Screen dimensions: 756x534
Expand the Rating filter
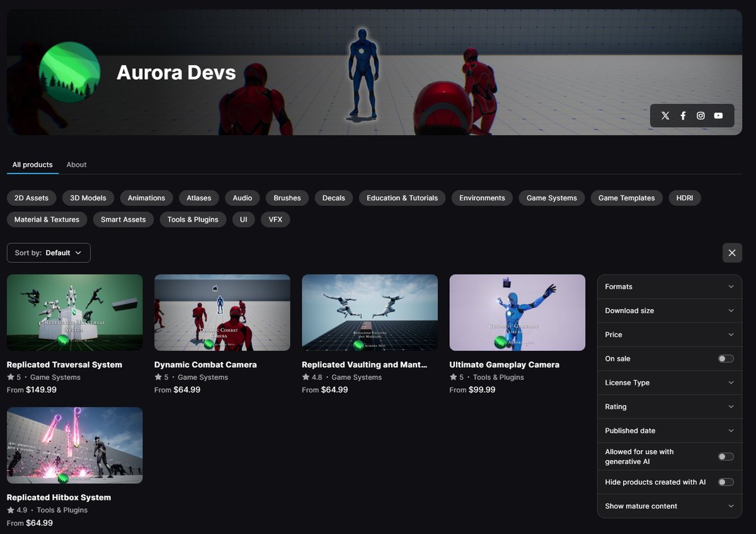pos(669,406)
